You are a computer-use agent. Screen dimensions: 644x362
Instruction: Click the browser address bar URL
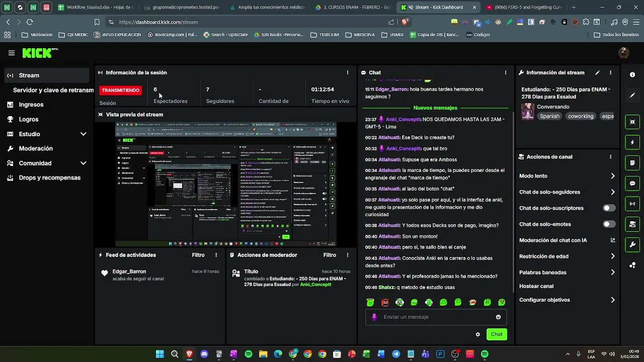click(158, 22)
